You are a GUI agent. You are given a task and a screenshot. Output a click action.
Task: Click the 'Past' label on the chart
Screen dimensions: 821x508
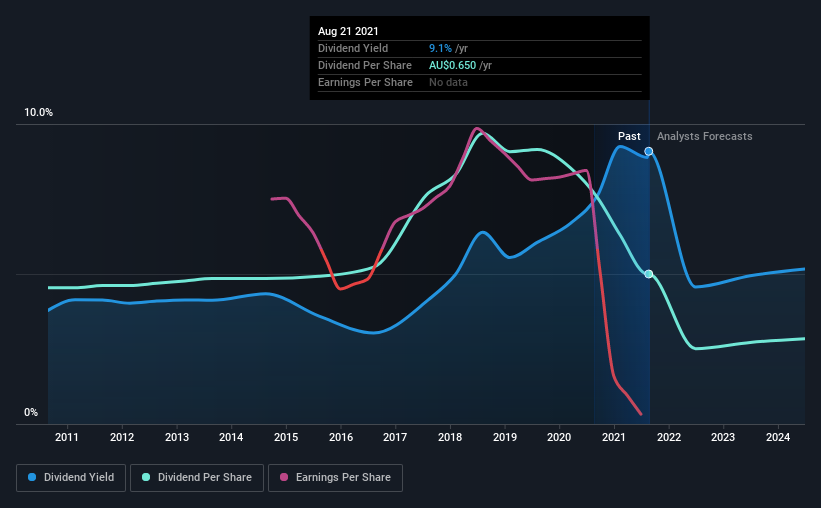629,136
